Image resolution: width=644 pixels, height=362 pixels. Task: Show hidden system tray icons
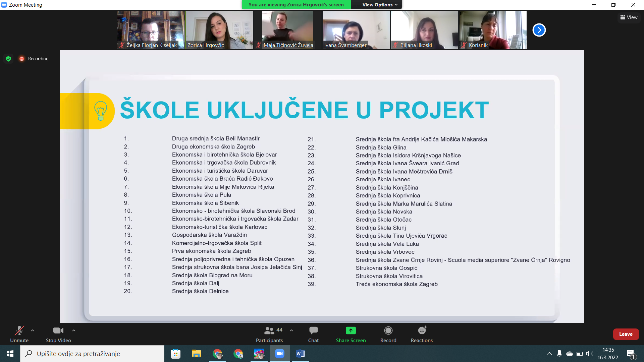[x=549, y=354]
